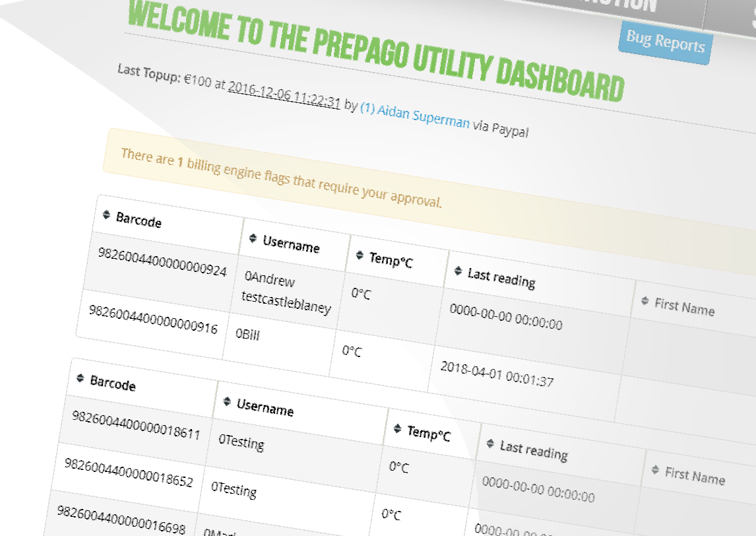Select the barcode ending in 18611
The width and height of the screenshot is (756, 536).
(136, 425)
